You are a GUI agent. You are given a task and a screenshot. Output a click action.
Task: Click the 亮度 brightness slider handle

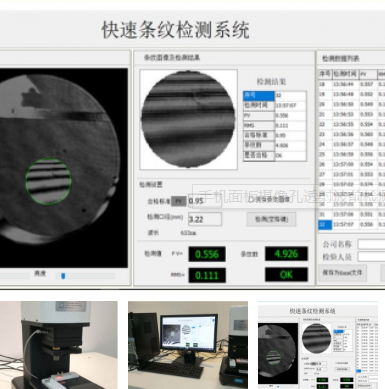coord(63,276)
